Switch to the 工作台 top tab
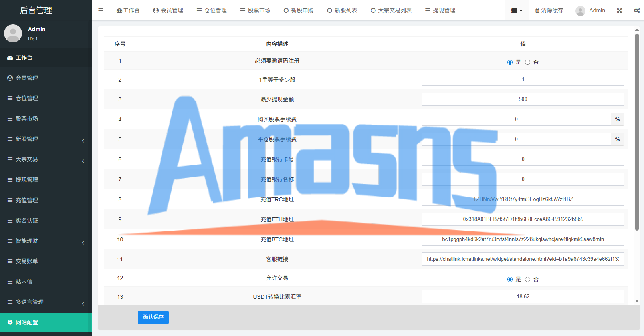 pos(128,10)
